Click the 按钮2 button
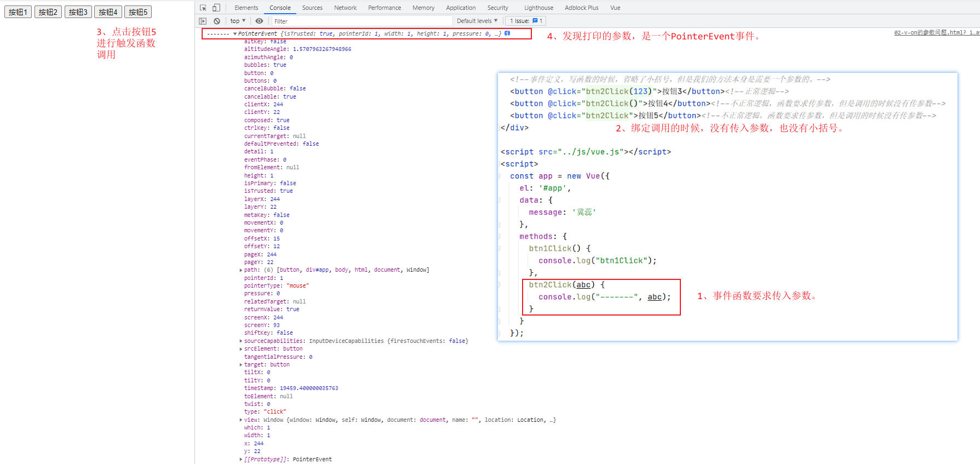Viewport: 980px width, 464px height. click(x=48, y=12)
